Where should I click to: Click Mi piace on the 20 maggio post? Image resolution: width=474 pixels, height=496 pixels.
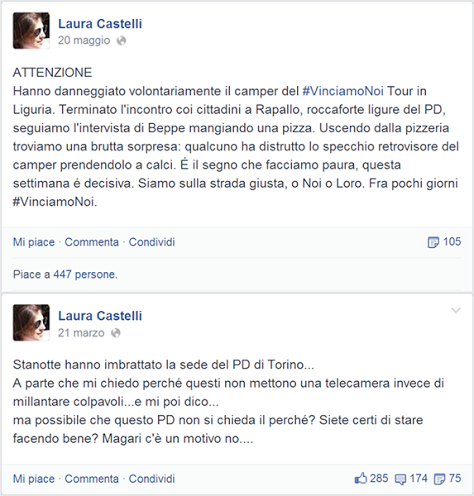pyautogui.click(x=34, y=242)
